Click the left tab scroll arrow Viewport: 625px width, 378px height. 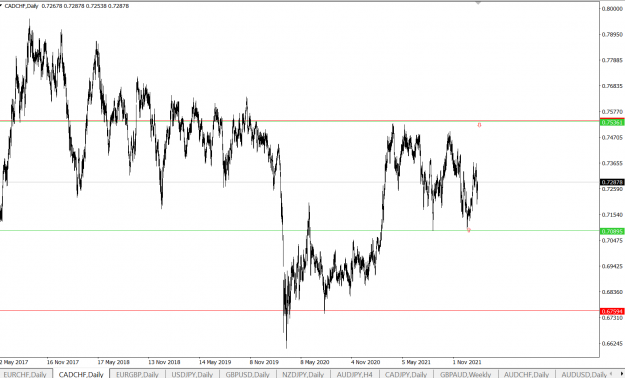611,374
